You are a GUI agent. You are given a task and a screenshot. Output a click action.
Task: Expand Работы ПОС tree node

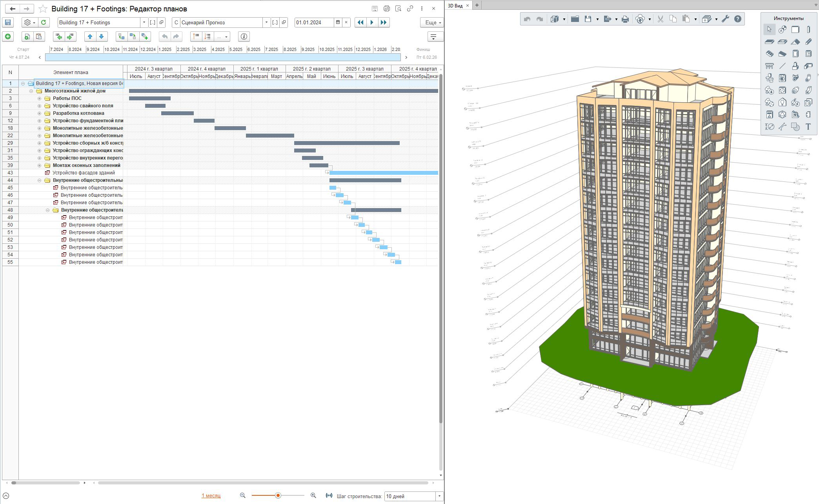(x=39, y=98)
